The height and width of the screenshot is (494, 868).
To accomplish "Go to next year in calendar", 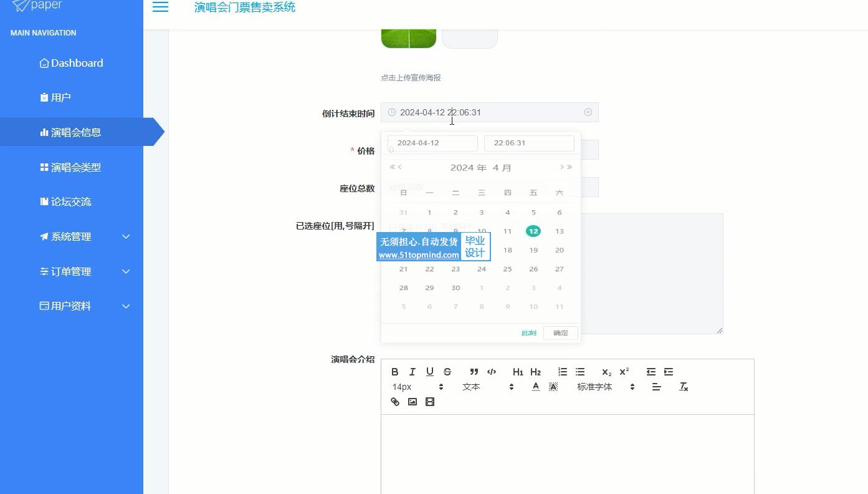I will coord(570,167).
